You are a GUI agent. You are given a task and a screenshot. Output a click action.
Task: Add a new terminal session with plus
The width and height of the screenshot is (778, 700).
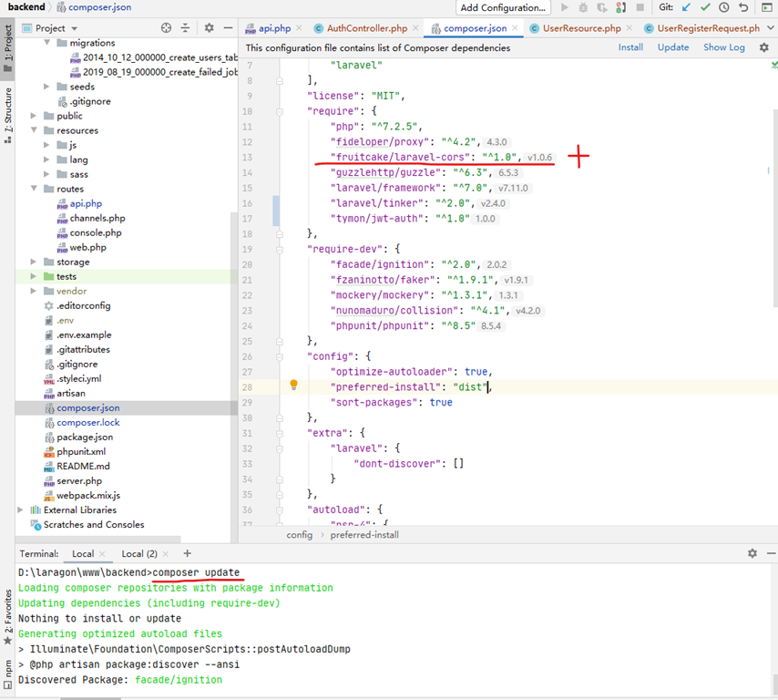188,553
